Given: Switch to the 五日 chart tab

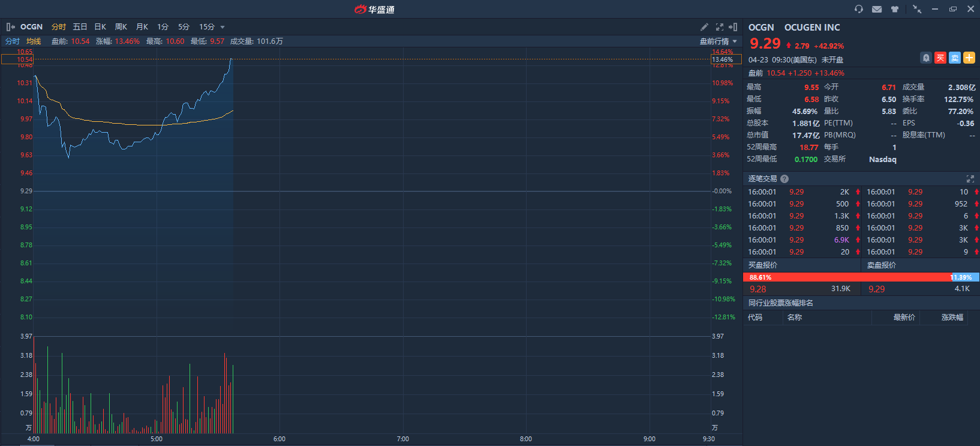Looking at the screenshot, I should (x=80, y=27).
